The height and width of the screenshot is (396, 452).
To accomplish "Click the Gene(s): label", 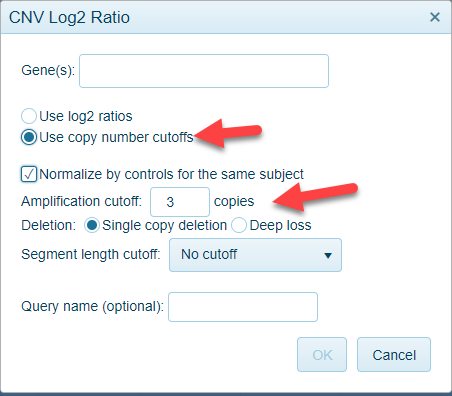I will coord(48,71).
